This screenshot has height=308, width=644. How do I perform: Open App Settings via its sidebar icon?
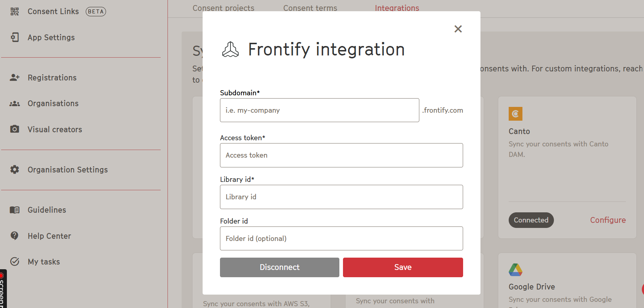14,37
